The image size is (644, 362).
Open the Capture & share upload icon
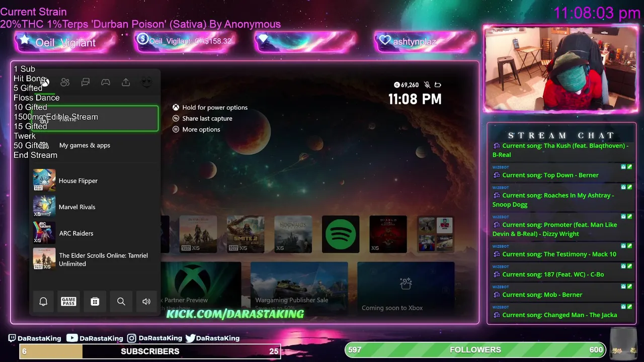(x=126, y=82)
